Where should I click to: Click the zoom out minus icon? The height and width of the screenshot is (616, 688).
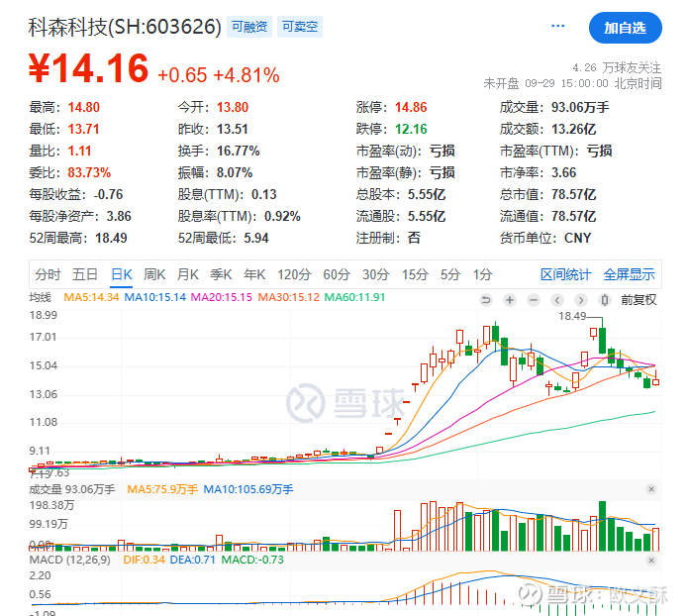coord(534,300)
